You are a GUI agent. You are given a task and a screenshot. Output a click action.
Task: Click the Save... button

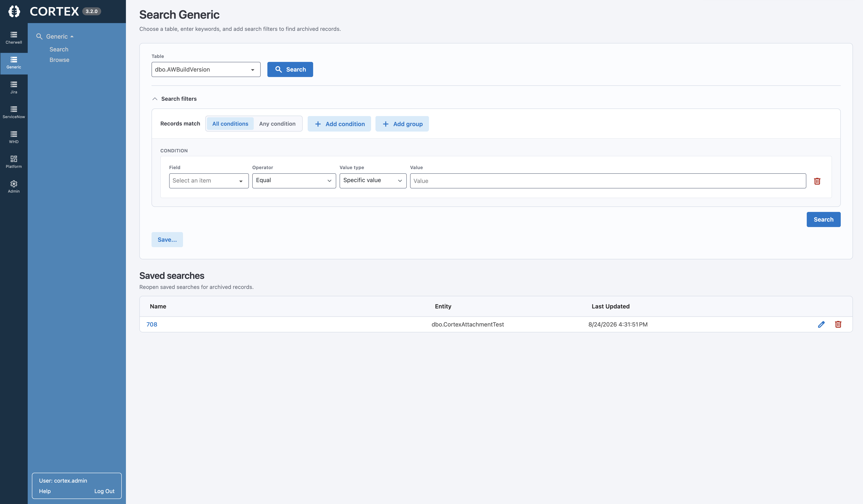[x=167, y=240]
